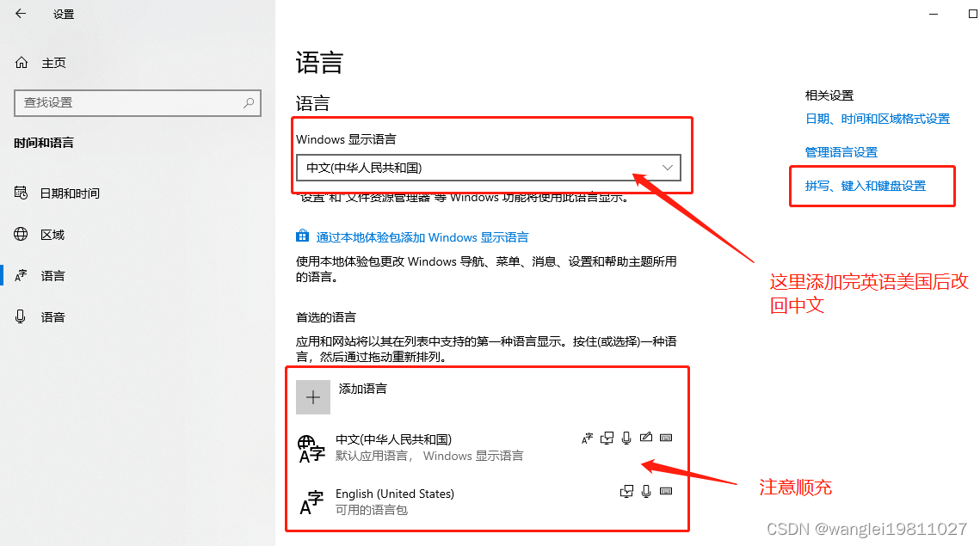The image size is (980, 546).
Task: Open 通过本地体验包添加 Windows 显示语言 link
Action: click(x=422, y=237)
